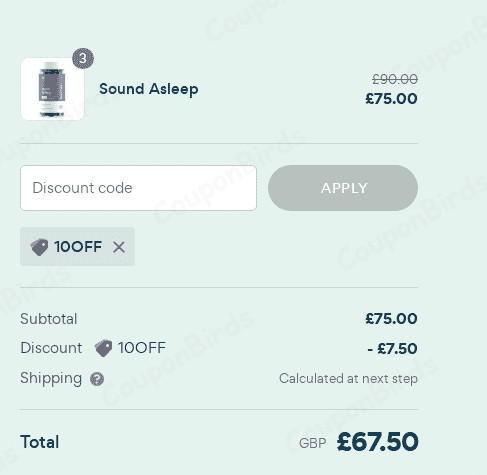This screenshot has height=475, width=487.
Task: Click the 10OFF code beside Discount label
Action: point(142,348)
